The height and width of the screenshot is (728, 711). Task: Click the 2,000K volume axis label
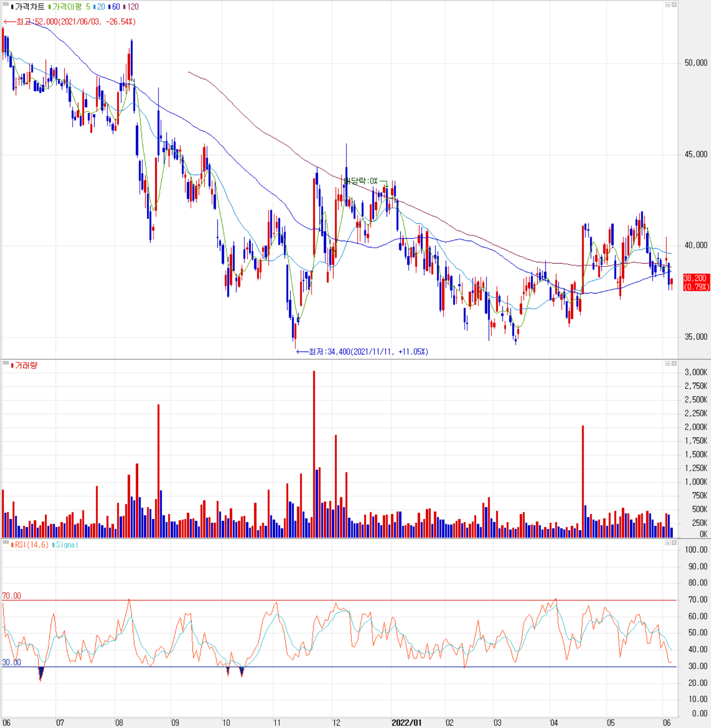click(696, 427)
